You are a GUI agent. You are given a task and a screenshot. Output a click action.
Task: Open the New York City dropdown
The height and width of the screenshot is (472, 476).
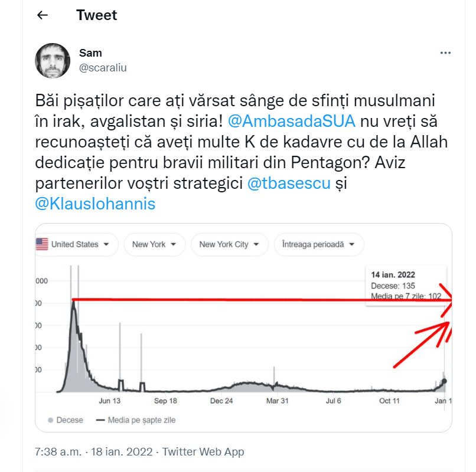click(x=230, y=244)
